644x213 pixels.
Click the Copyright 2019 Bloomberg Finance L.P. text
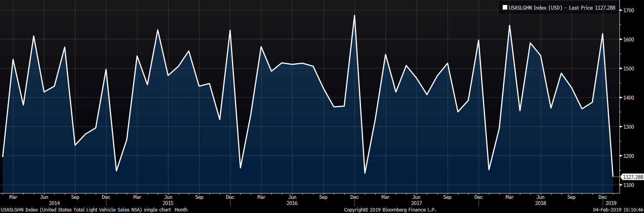click(x=390, y=210)
